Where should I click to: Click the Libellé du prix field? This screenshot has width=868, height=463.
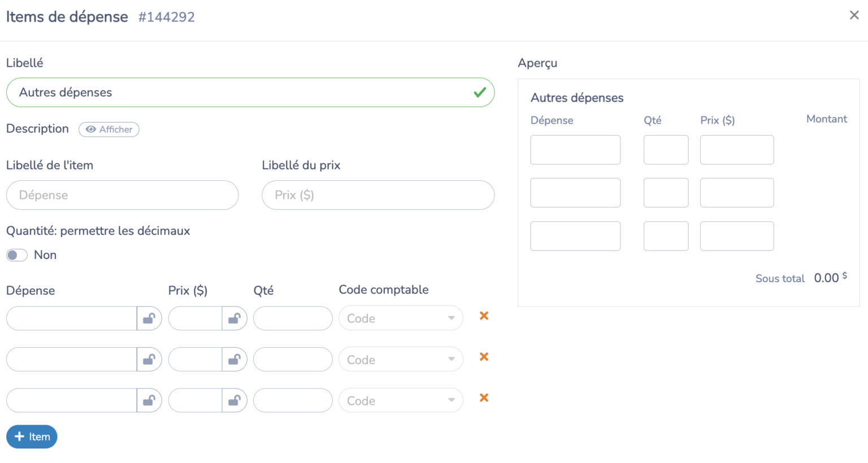[378, 195]
